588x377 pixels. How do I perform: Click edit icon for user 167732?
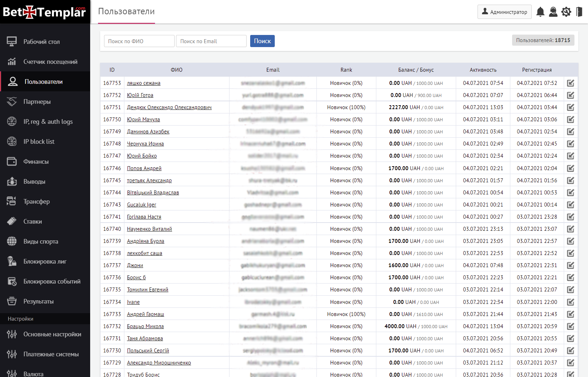(x=571, y=326)
